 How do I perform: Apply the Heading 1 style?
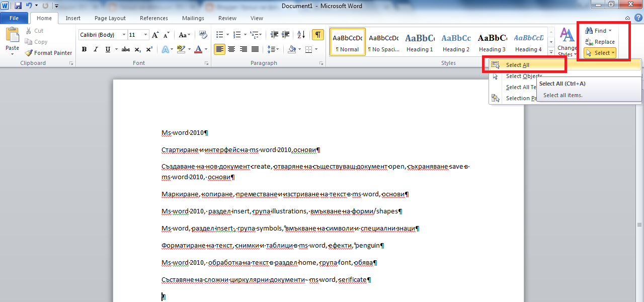420,42
